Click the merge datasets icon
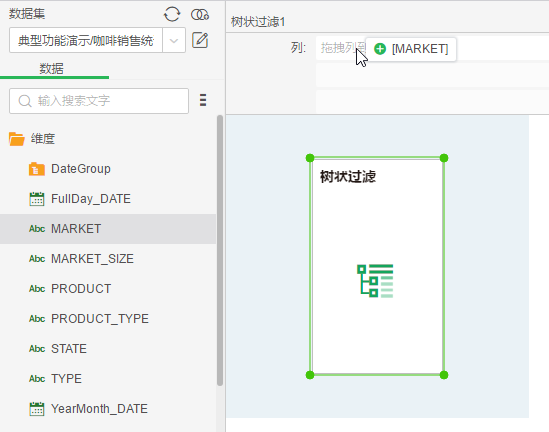Screen dimensions: 549x432 [200, 15]
